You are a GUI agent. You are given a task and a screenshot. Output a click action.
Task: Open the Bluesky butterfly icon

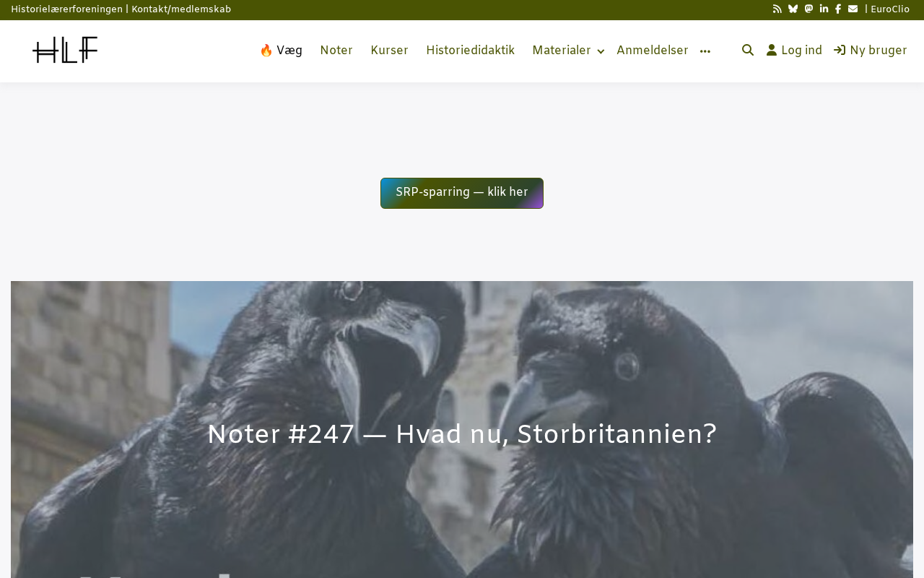pyautogui.click(x=793, y=9)
